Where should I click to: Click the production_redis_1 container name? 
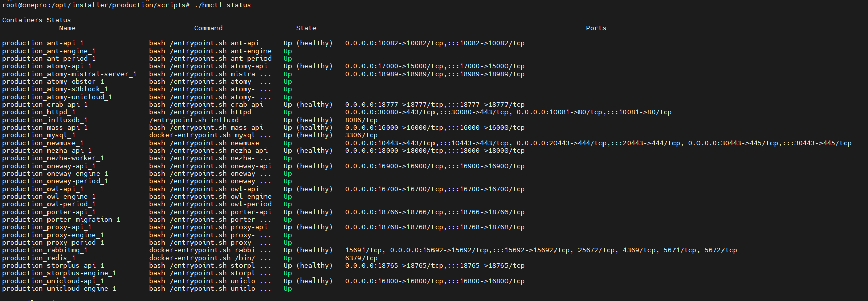tap(39, 258)
